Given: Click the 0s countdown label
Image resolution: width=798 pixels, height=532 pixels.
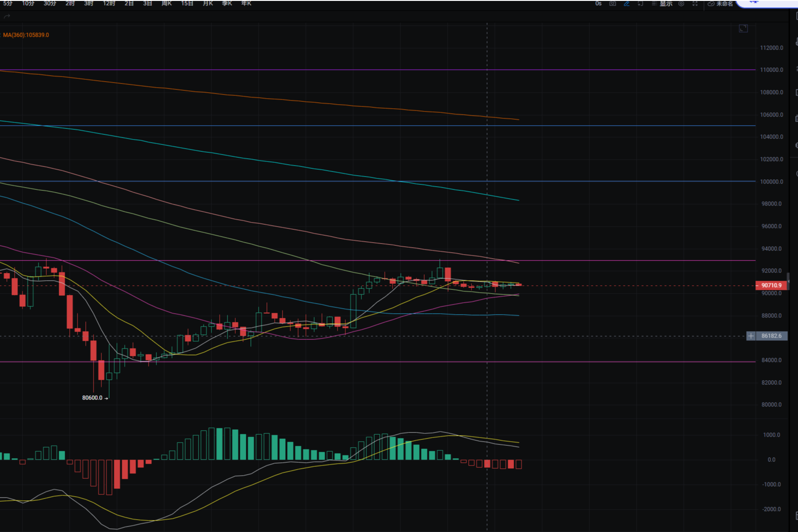Looking at the screenshot, I should tap(598, 4).
